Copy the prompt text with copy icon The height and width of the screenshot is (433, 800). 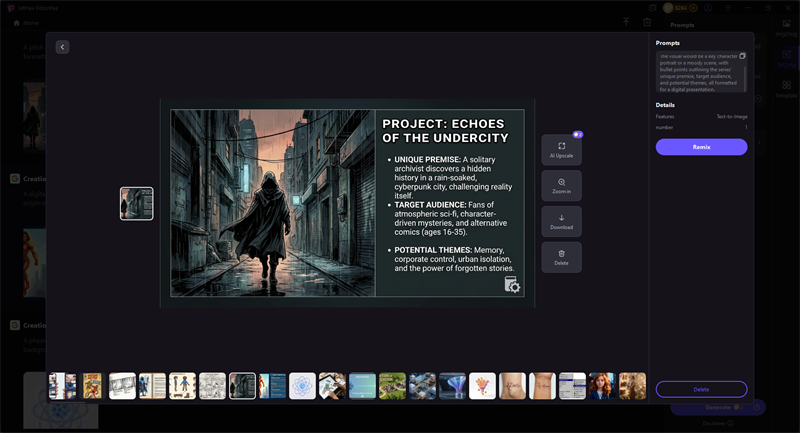(742, 56)
